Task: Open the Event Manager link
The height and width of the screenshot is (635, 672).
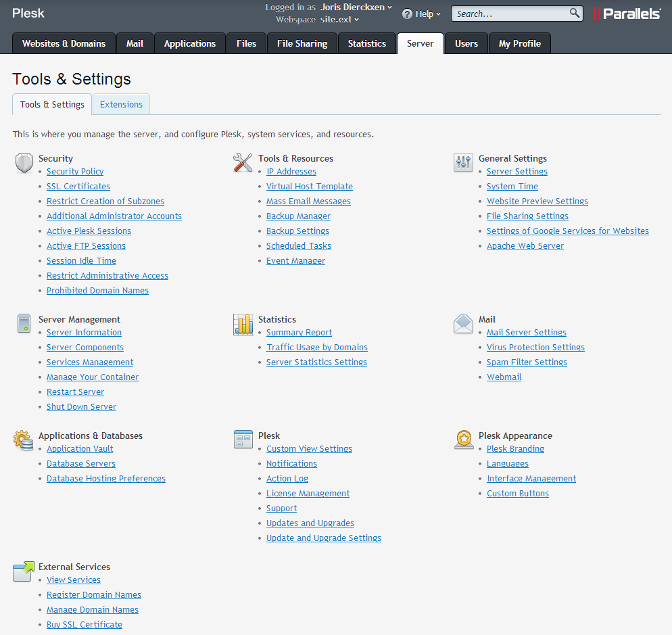Action: pos(295,260)
